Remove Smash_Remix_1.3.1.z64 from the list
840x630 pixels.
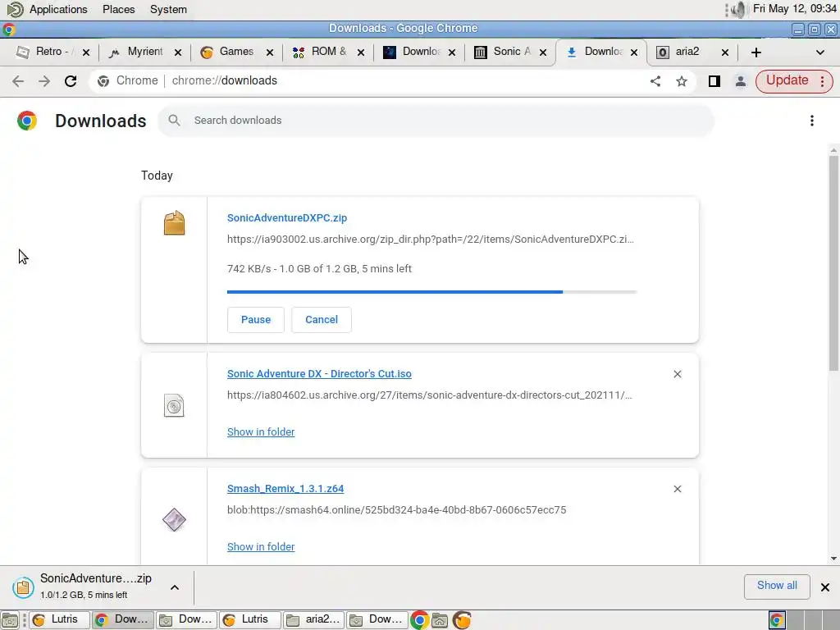[678, 489]
